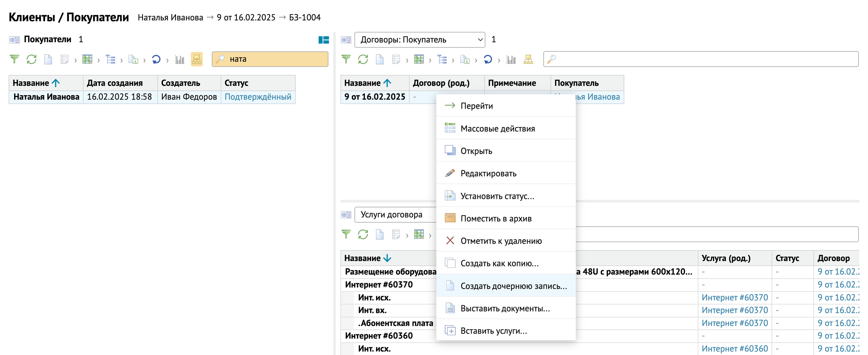Open Услуги договора panel settings icon
The image size is (868, 355).
346,215
